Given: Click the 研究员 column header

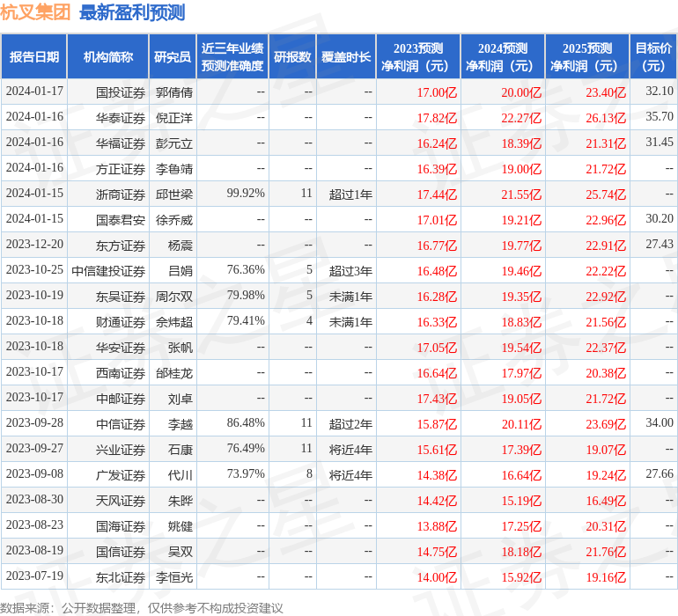Looking at the screenshot, I should click(173, 56).
